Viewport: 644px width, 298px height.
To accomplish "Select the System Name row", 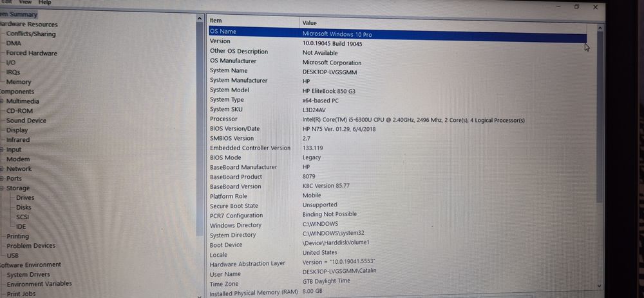I will click(397, 71).
